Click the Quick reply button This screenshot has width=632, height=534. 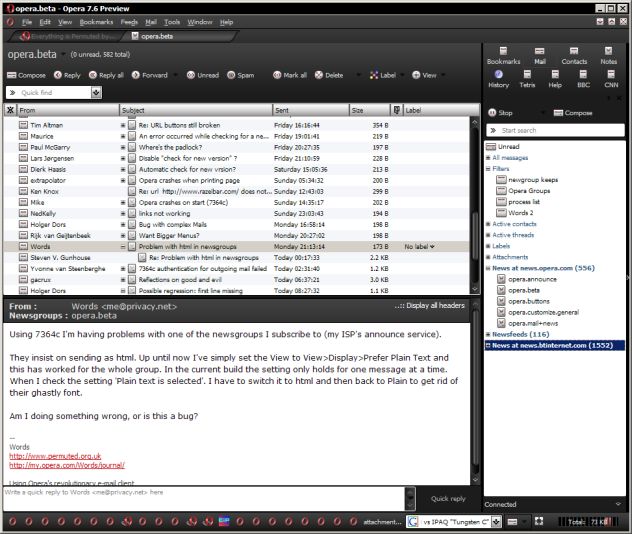447,497
